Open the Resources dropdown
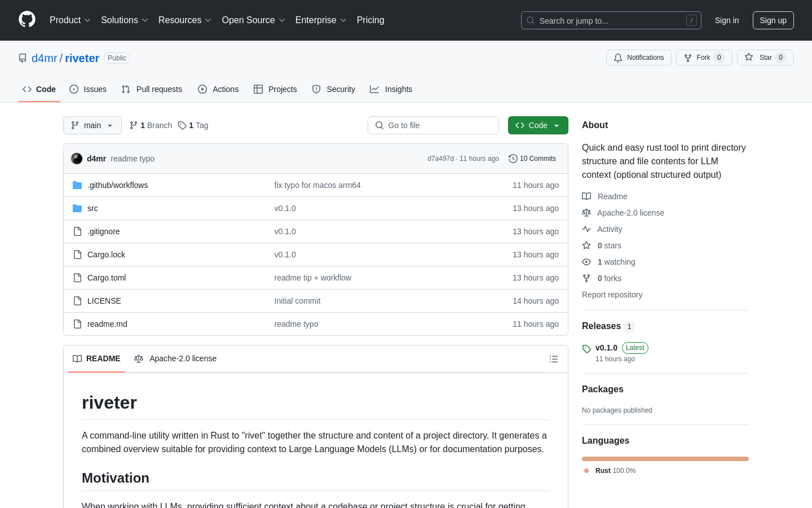The height and width of the screenshot is (508, 812). point(185,20)
